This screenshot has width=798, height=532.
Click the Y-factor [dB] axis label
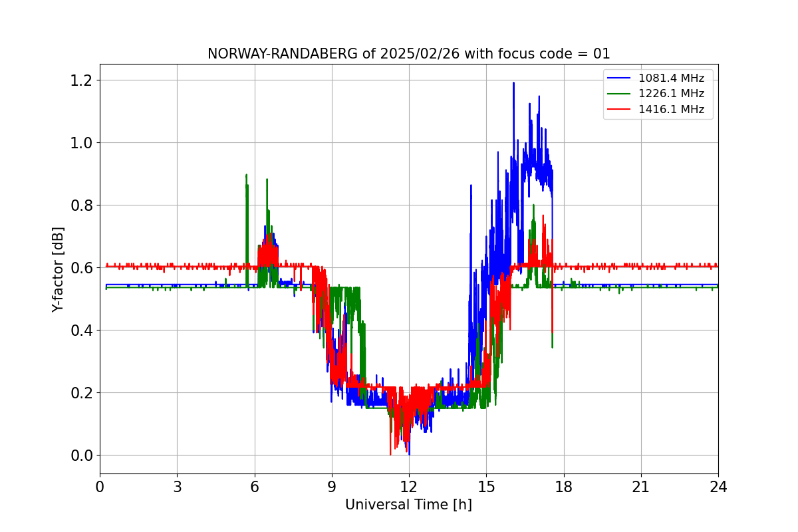59,269
